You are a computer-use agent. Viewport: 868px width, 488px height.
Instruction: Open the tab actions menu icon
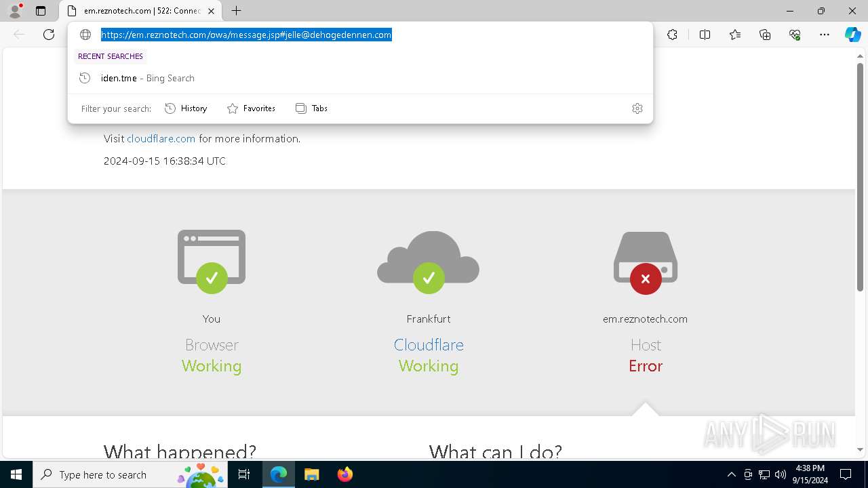[x=41, y=11]
